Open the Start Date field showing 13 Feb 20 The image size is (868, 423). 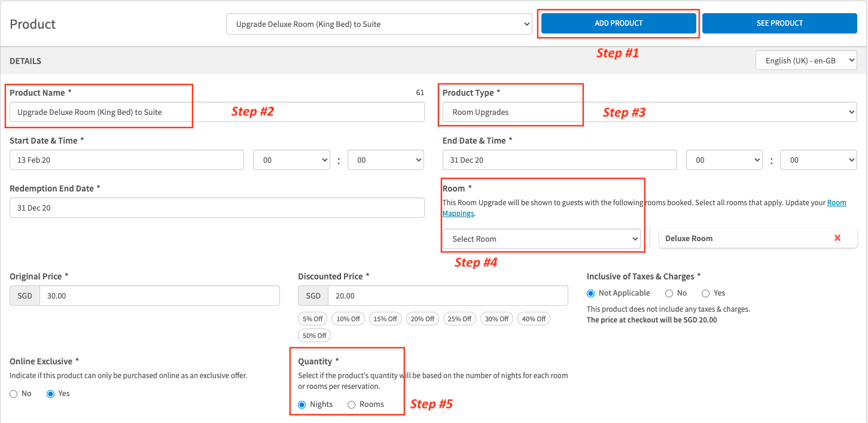(x=127, y=160)
